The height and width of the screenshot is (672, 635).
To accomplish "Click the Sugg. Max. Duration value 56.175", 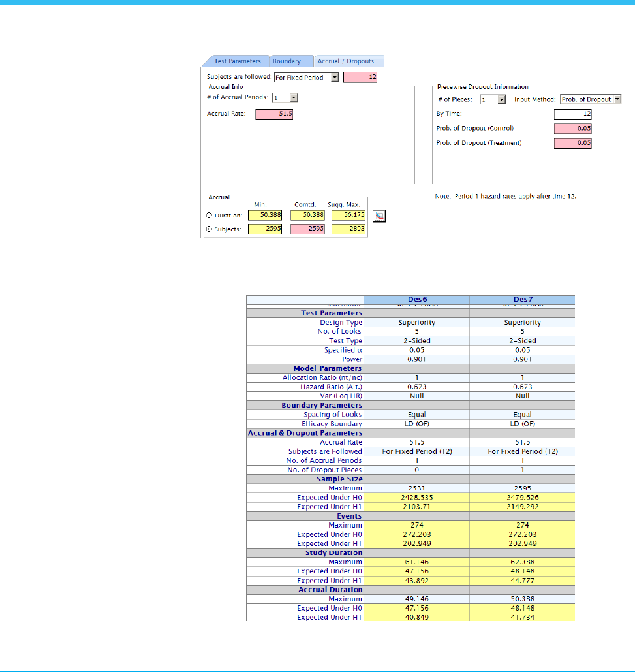I will [x=348, y=215].
